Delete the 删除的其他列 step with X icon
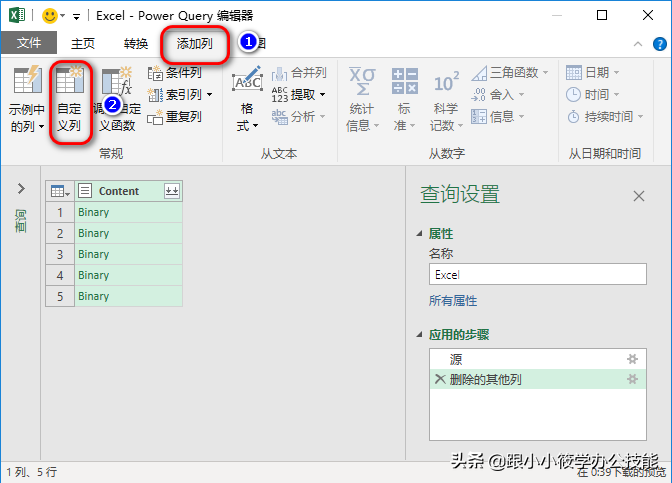Image resolution: width=672 pixels, height=483 pixels. click(x=440, y=379)
